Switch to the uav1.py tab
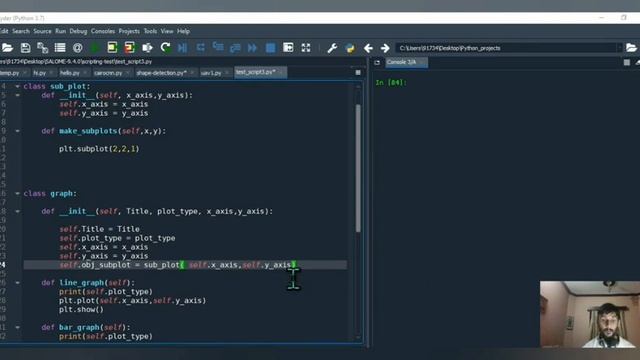Screen dimensions: 640x360 [x=215, y=73]
